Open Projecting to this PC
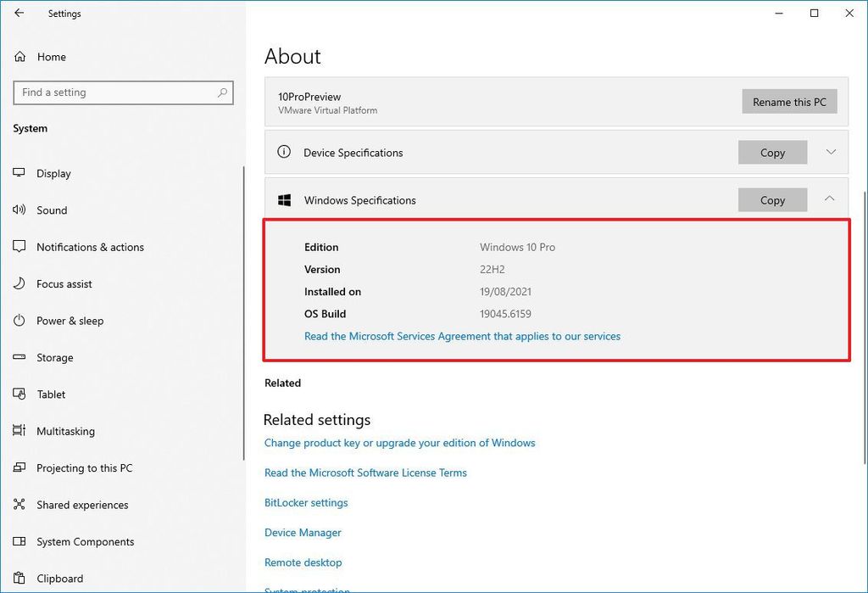The height and width of the screenshot is (593, 868). (x=19, y=467)
